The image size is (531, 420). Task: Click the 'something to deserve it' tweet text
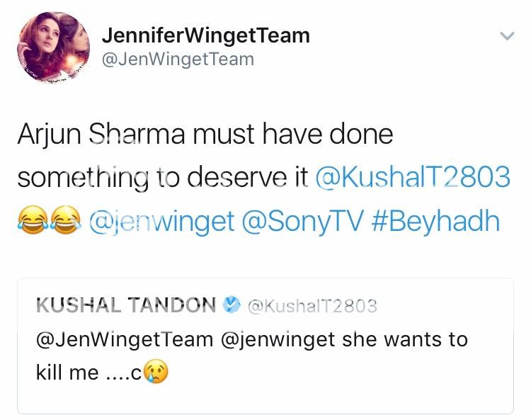tap(162, 178)
